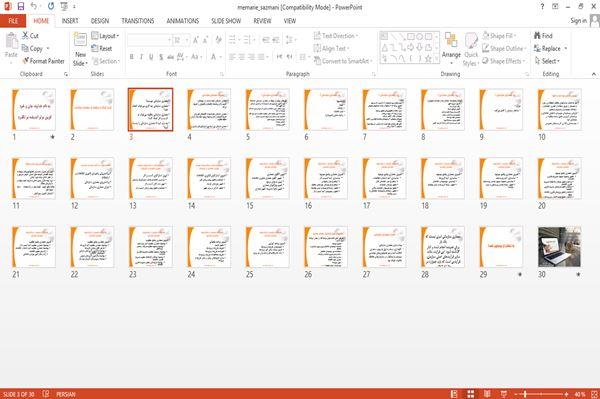
Task: Fit slide to current window icon
Action: (594, 394)
